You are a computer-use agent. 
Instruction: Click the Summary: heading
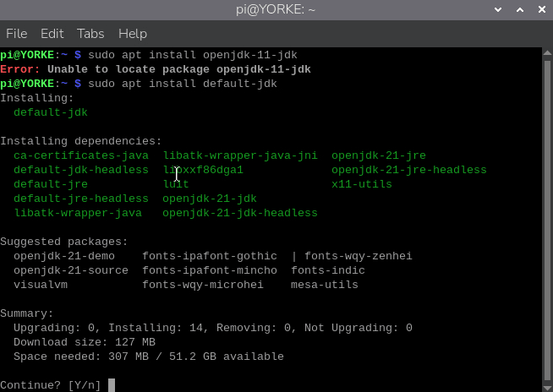(x=27, y=313)
